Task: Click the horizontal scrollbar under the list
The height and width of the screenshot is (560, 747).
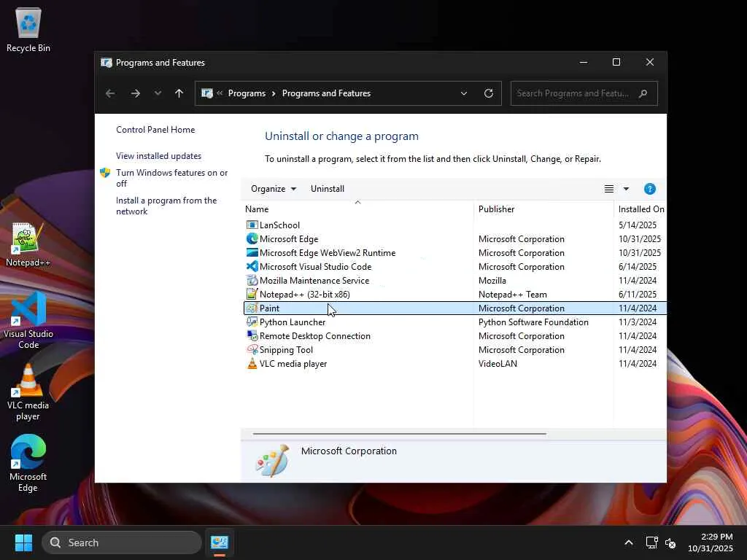Action: 399,434
